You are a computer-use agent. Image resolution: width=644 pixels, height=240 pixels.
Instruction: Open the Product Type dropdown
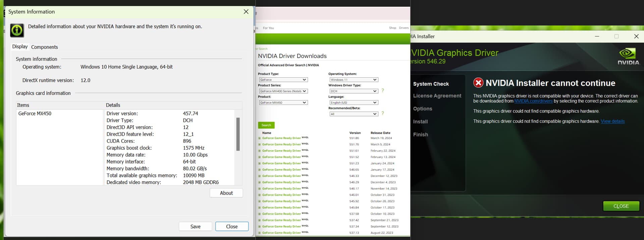coord(283,80)
